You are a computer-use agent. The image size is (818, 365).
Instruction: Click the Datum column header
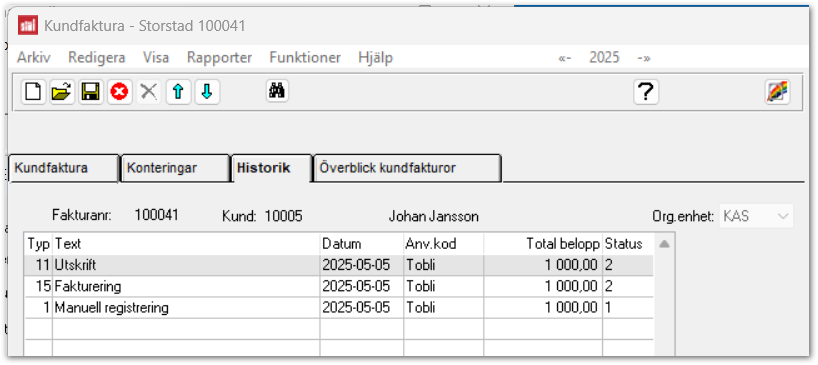pyautogui.click(x=362, y=244)
